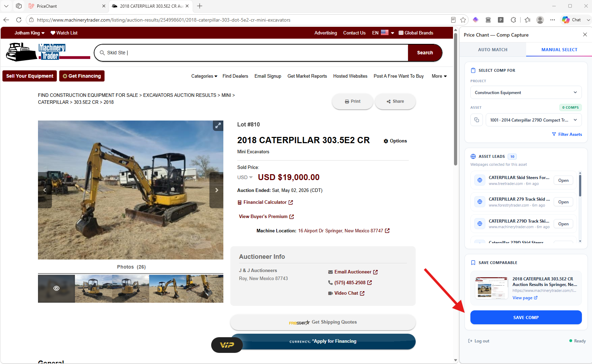Open the Watch List link

(x=64, y=33)
